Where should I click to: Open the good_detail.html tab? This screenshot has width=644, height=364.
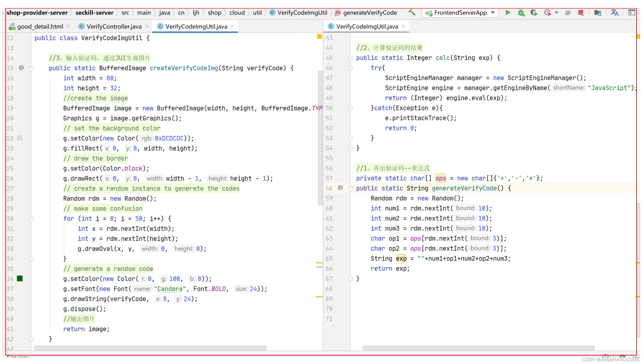click(40, 26)
